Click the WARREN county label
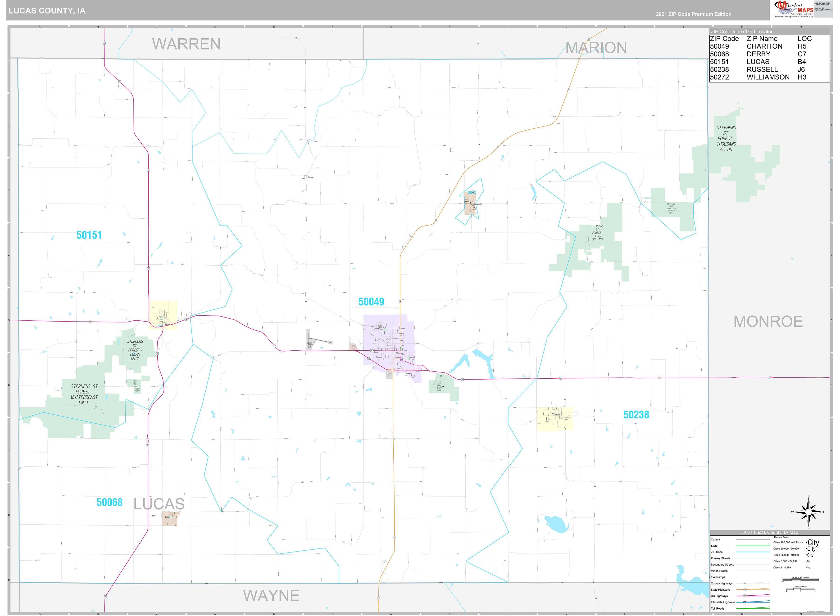This screenshot has width=840, height=616. 186,44
